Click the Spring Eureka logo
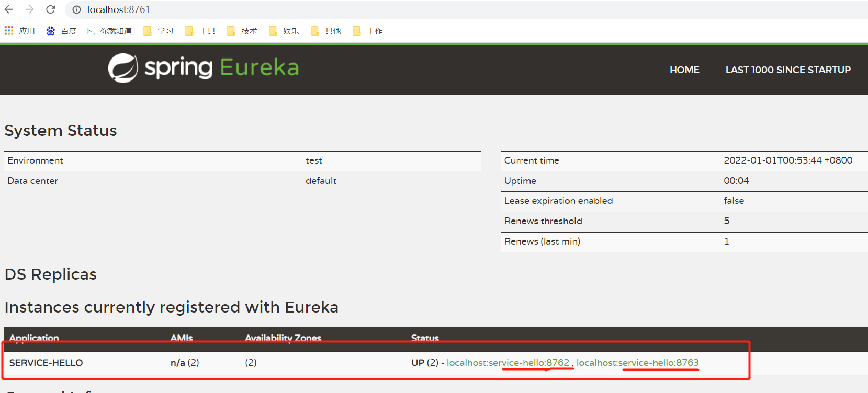 (204, 68)
